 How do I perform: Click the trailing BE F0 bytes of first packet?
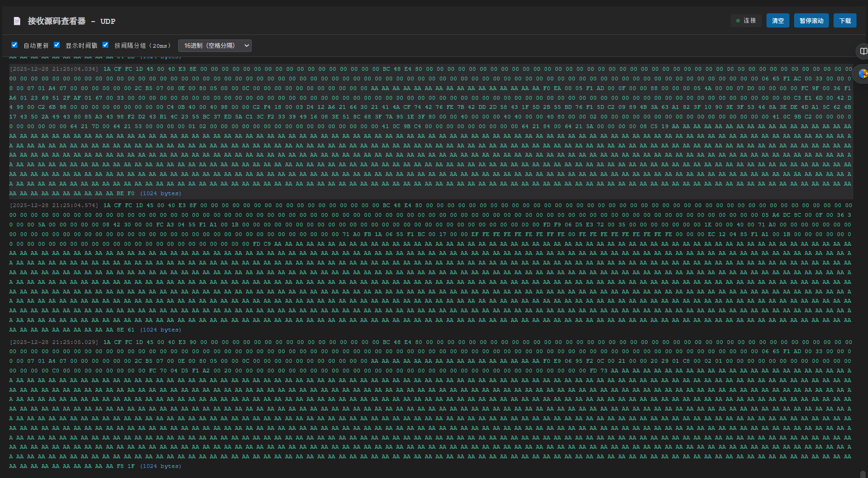point(125,193)
